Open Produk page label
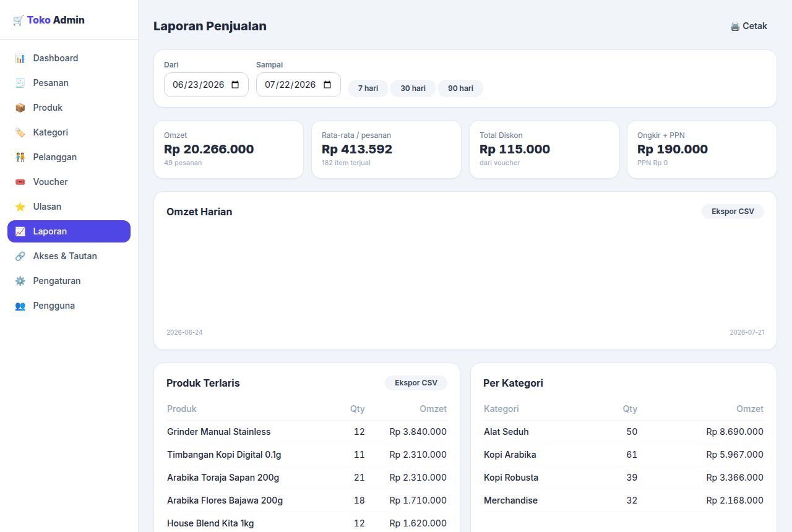The height and width of the screenshot is (532, 792). click(x=48, y=108)
